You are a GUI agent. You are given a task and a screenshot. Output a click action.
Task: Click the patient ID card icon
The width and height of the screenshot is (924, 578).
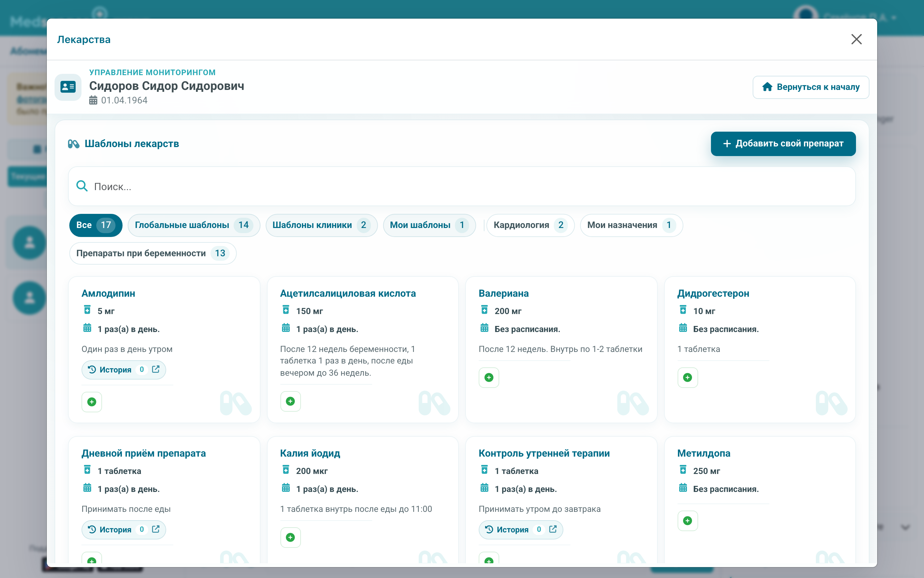click(68, 87)
